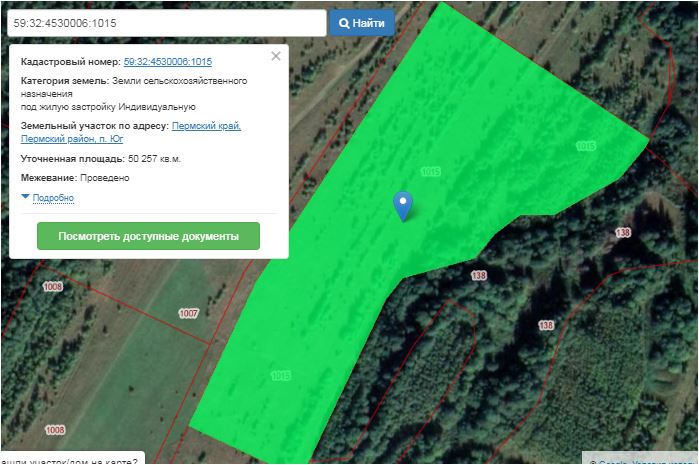This screenshot has height=465, width=699.
Task: Click the 1015 label in parcel's lower part
Action: click(x=281, y=376)
